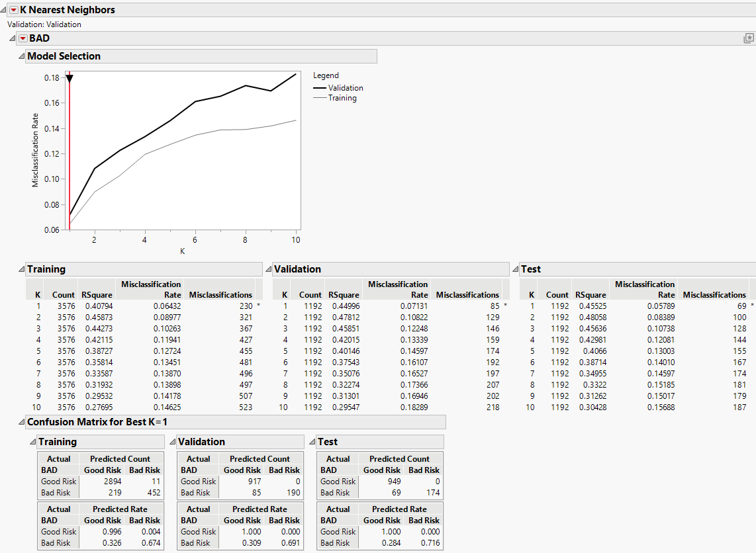The image size is (756, 553).
Task: Click the RSquare column header in Training table
Action: (x=97, y=295)
